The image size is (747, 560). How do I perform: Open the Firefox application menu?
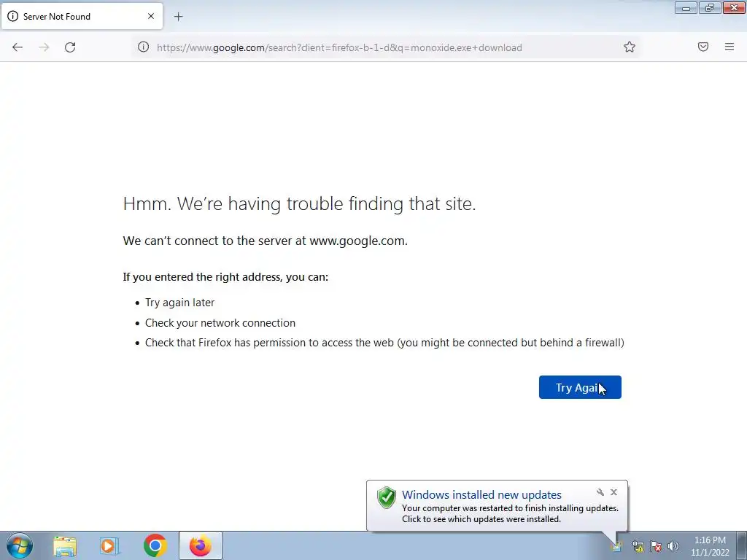[x=729, y=47]
